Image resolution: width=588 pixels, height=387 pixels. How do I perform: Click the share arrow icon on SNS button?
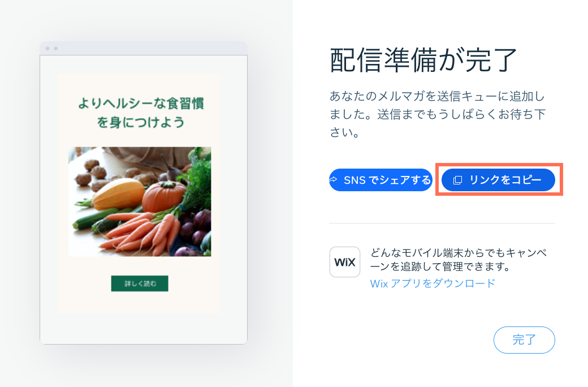(x=333, y=179)
